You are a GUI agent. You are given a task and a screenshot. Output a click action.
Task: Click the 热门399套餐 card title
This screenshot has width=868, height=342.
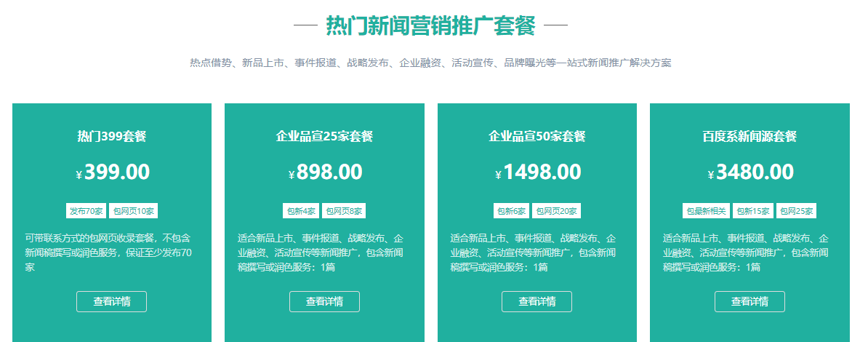(112, 136)
